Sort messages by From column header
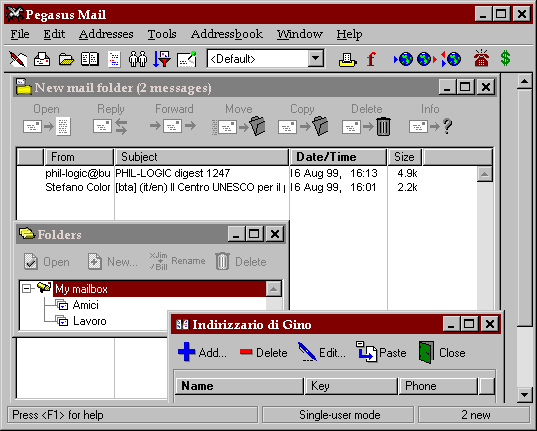Image resolution: width=537 pixels, height=431 pixels. pos(79,157)
